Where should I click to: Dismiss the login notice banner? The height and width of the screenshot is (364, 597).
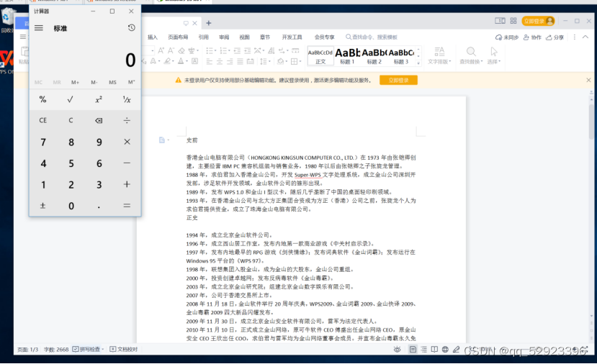(588, 81)
